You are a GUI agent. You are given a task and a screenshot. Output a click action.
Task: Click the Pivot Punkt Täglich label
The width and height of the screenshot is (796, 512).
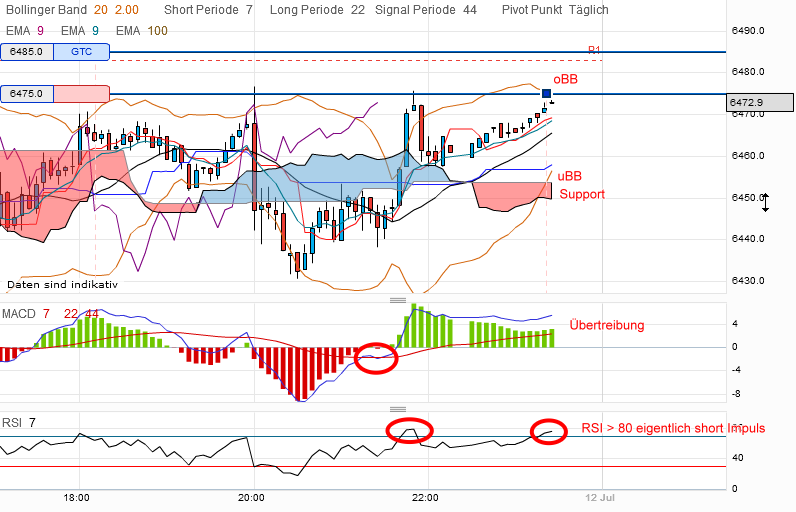click(555, 10)
